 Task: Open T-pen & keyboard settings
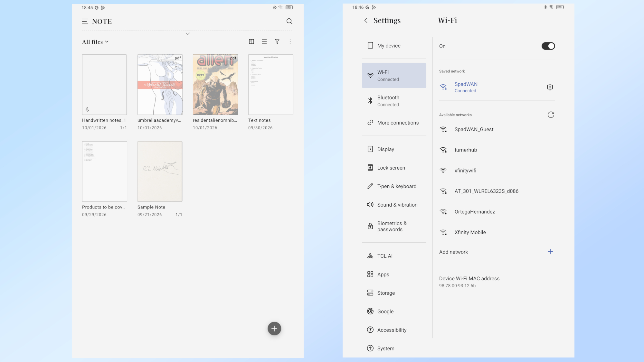[394, 186]
